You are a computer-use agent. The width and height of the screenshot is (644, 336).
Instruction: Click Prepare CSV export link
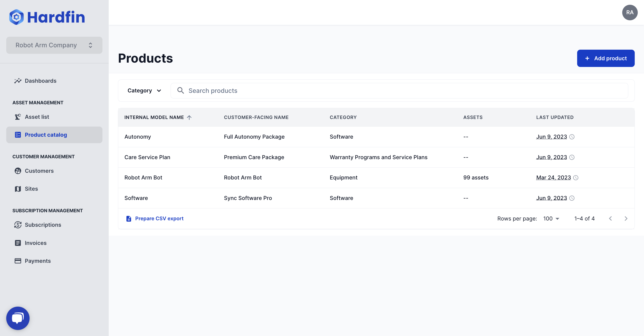(x=159, y=219)
